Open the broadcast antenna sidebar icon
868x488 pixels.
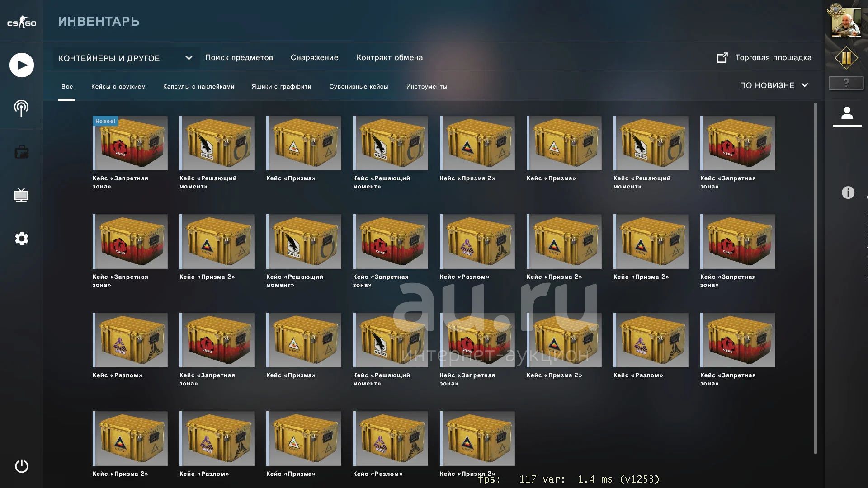coord(21,108)
